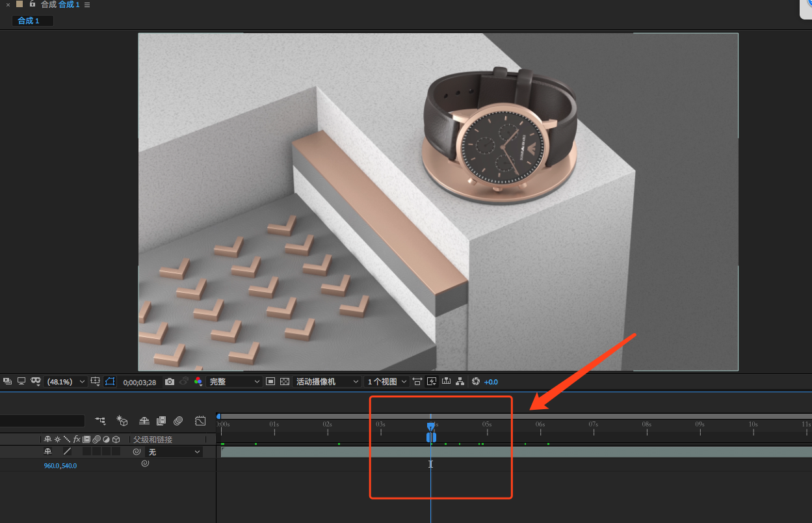Expand the 活动摄像机 camera view dropdown
Viewport: 812px width, 523px height.
coord(328,382)
